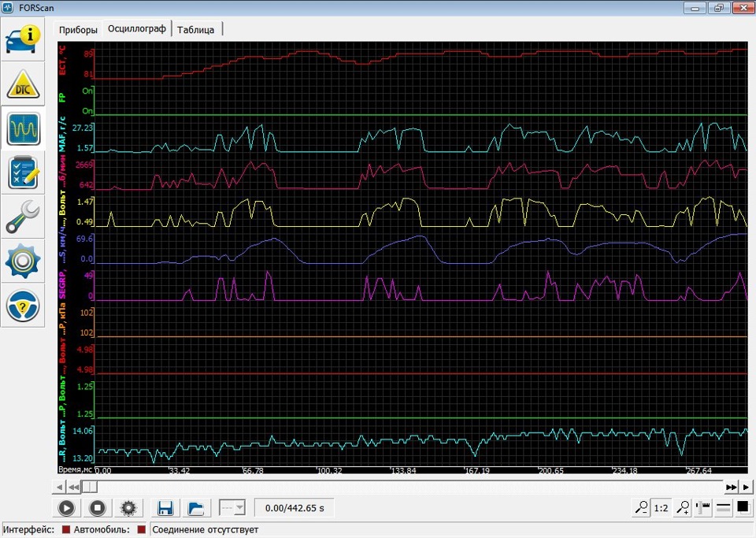The width and height of the screenshot is (756, 538).
Task: Click the 1:2 scale button
Action: tap(661, 508)
